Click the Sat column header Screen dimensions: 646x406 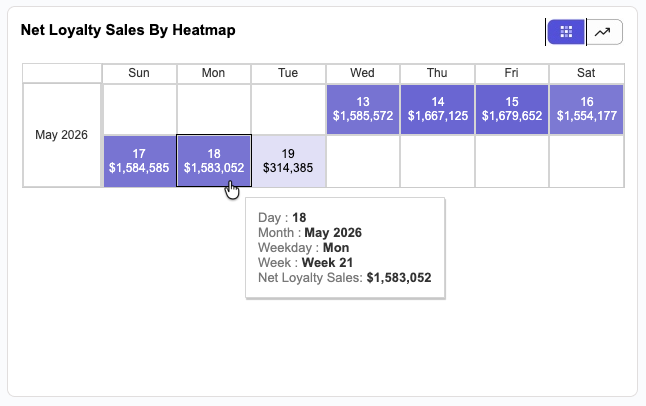click(587, 73)
